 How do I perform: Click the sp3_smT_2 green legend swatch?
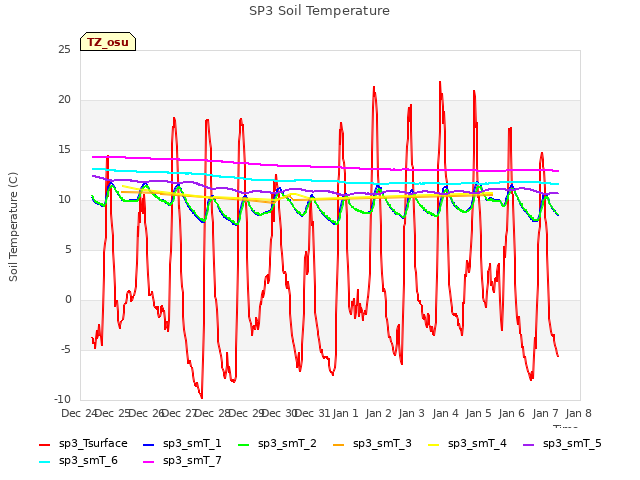244,444
